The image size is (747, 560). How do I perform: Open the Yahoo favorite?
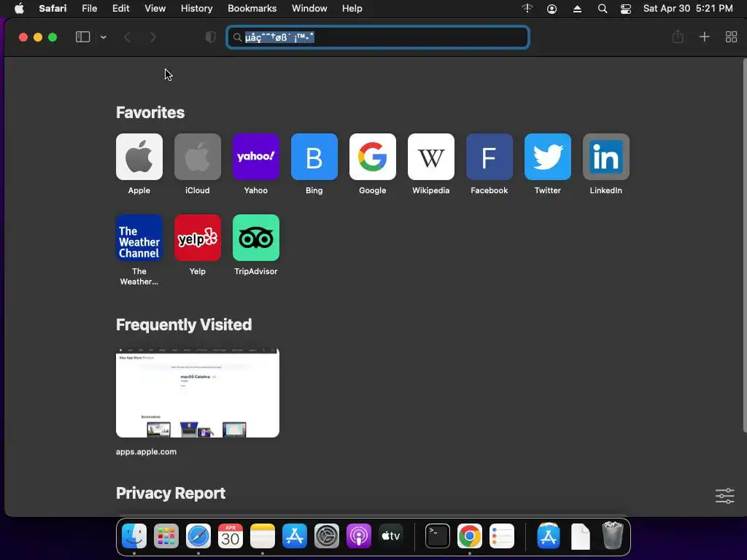(256, 157)
